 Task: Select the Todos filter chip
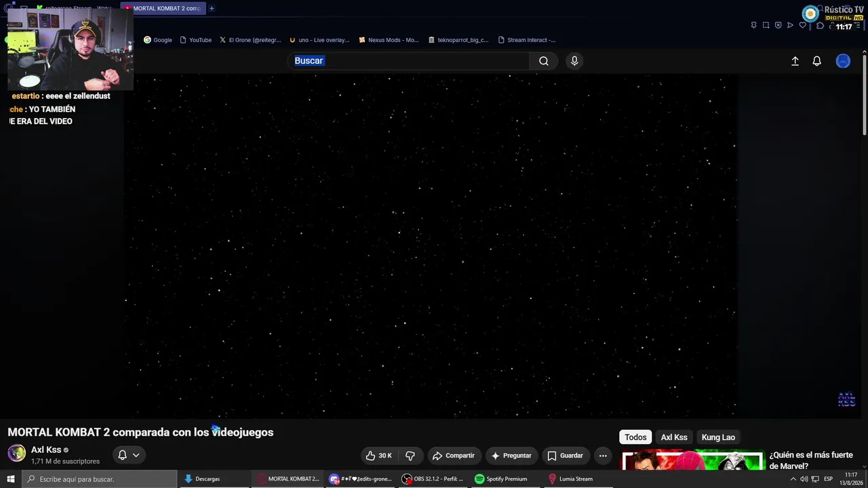tap(635, 437)
